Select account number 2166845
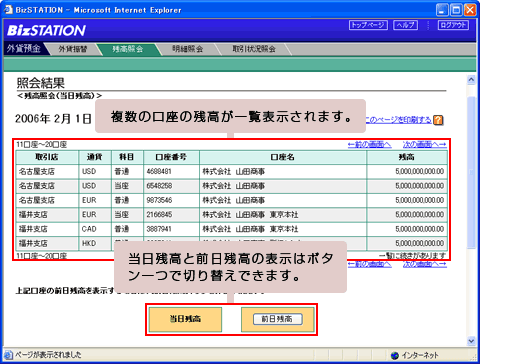The height and width of the screenshot is (364, 530). pos(159,215)
